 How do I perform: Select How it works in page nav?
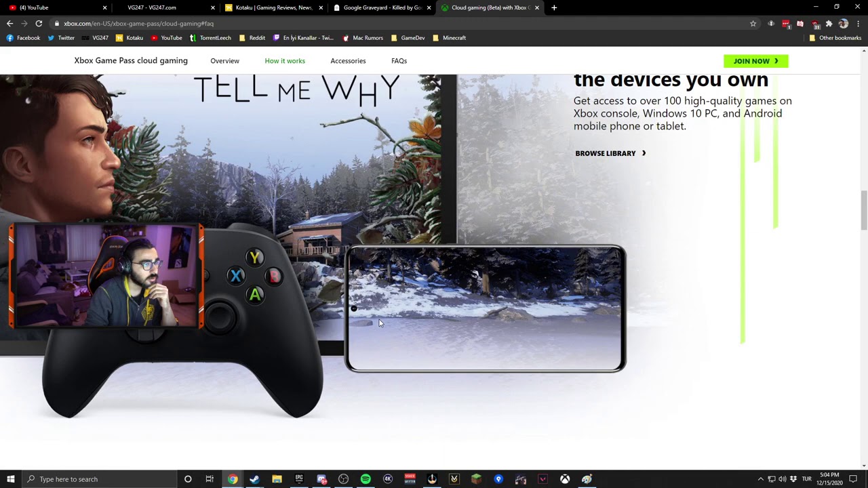tap(285, 61)
